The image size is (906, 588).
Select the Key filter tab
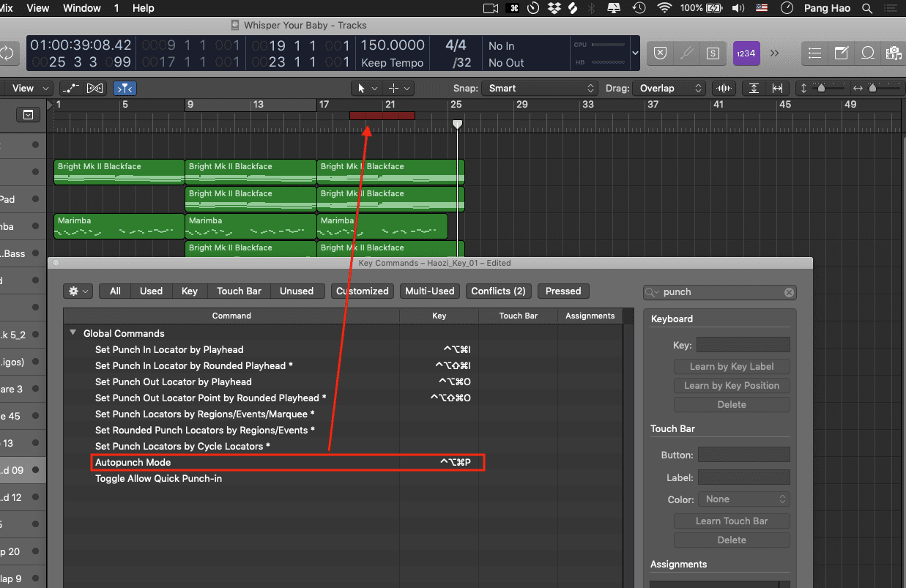[x=190, y=291]
